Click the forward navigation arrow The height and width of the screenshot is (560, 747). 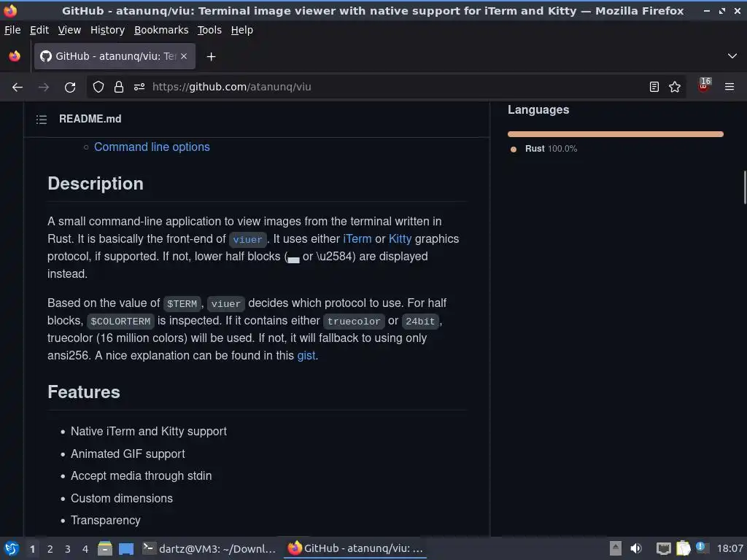pos(43,87)
